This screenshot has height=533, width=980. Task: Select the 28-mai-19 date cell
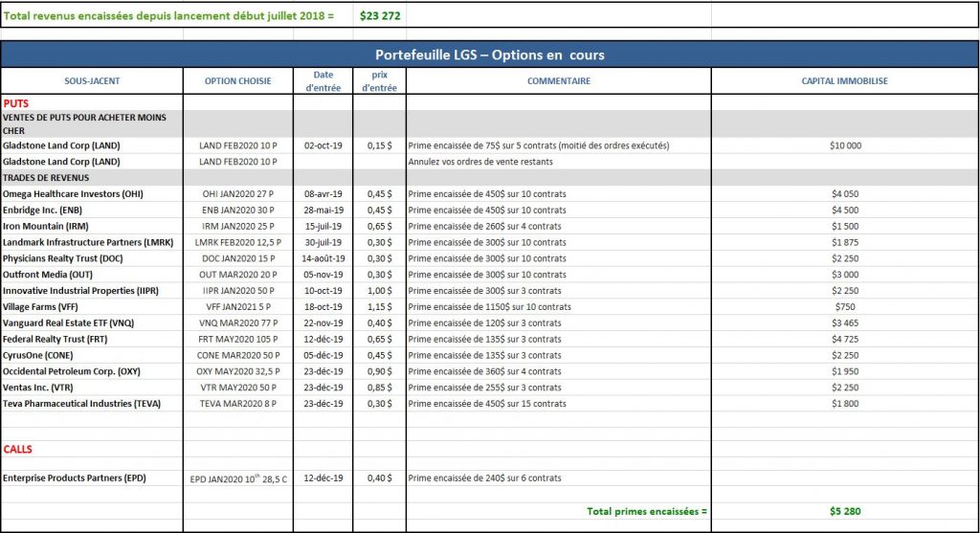tap(323, 210)
